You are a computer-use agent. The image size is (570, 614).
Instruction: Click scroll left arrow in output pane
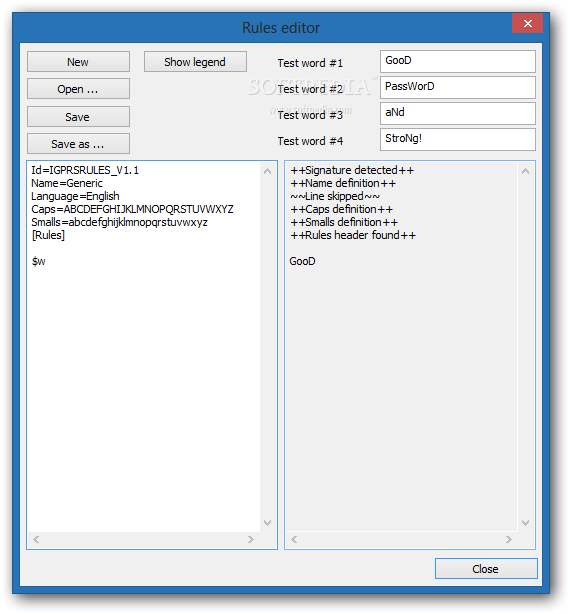point(294,540)
